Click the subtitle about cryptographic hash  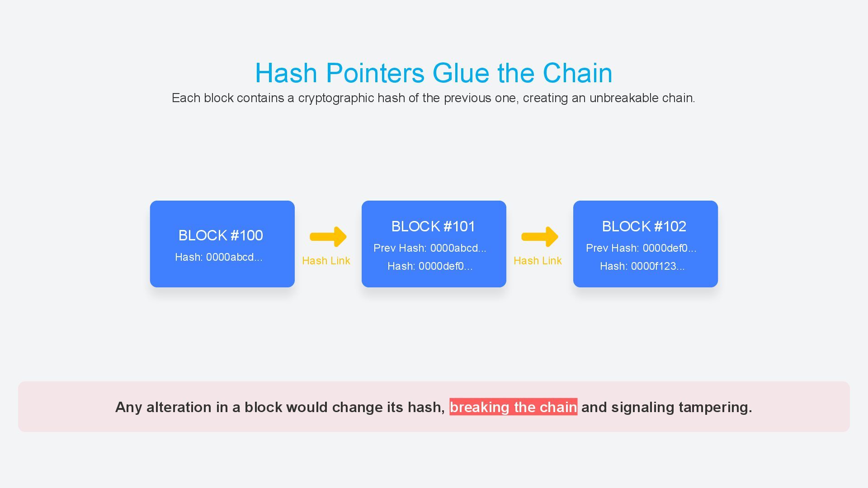[x=433, y=98]
